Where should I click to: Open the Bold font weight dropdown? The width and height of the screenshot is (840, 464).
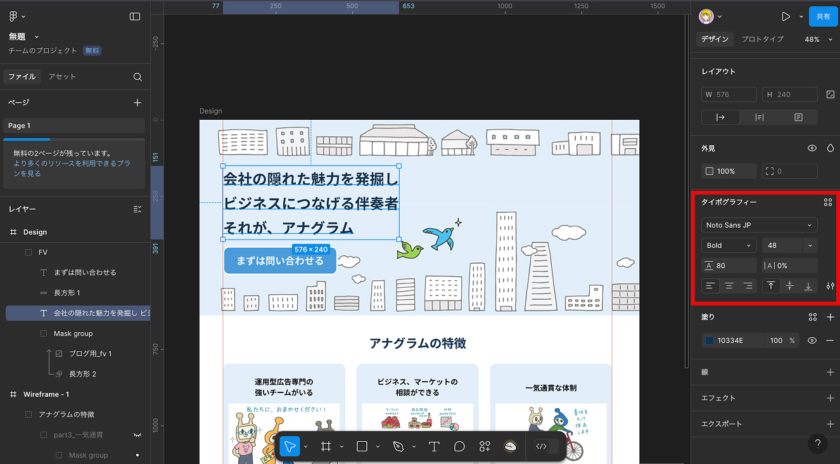(x=728, y=245)
